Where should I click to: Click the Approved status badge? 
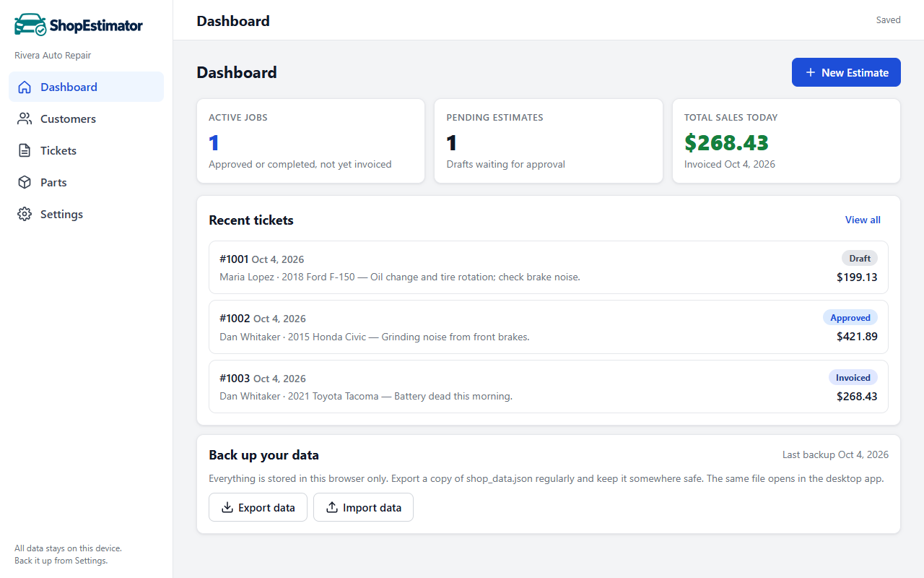click(850, 318)
